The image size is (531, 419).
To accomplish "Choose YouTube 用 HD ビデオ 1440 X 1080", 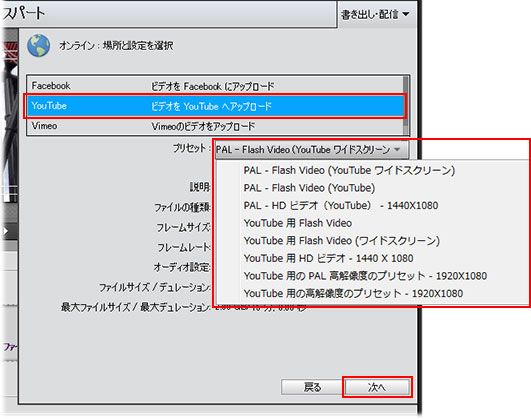I will click(328, 258).
